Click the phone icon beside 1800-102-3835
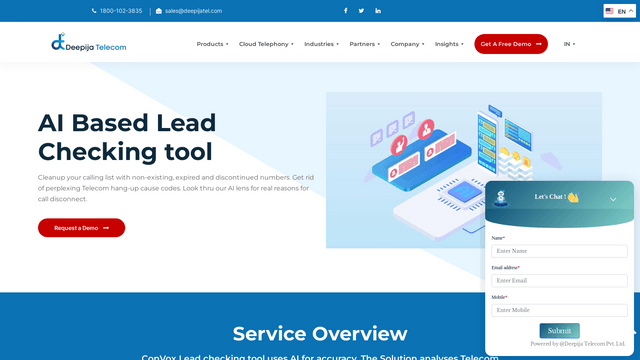Viewport: 640px width, 360px height. [x=94, y=11]
